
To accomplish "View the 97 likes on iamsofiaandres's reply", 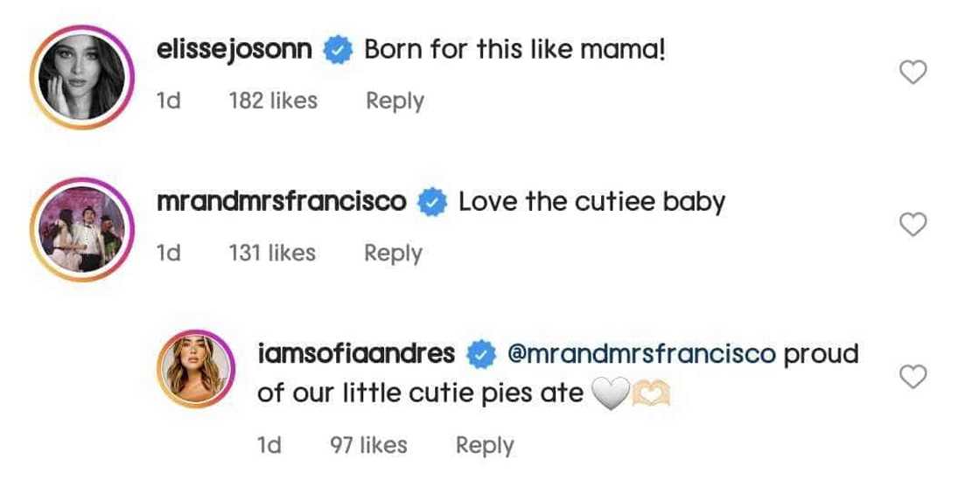I will (368, 445).
